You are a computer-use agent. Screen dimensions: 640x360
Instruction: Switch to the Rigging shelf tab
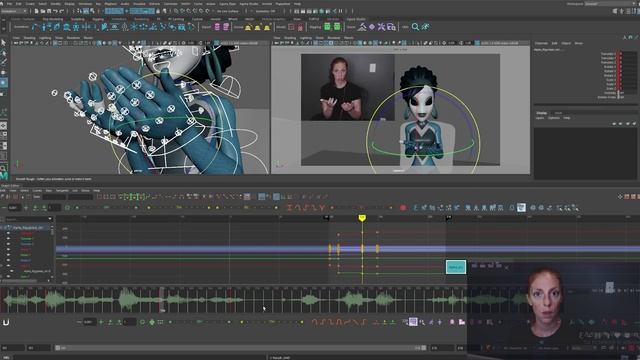point(98,19)
